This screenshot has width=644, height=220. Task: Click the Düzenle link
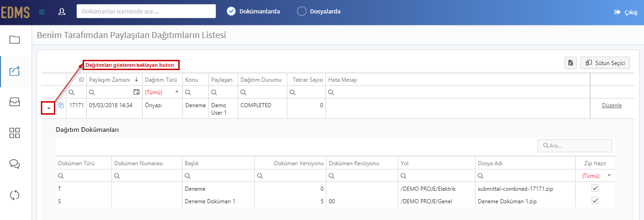point(611,105)
